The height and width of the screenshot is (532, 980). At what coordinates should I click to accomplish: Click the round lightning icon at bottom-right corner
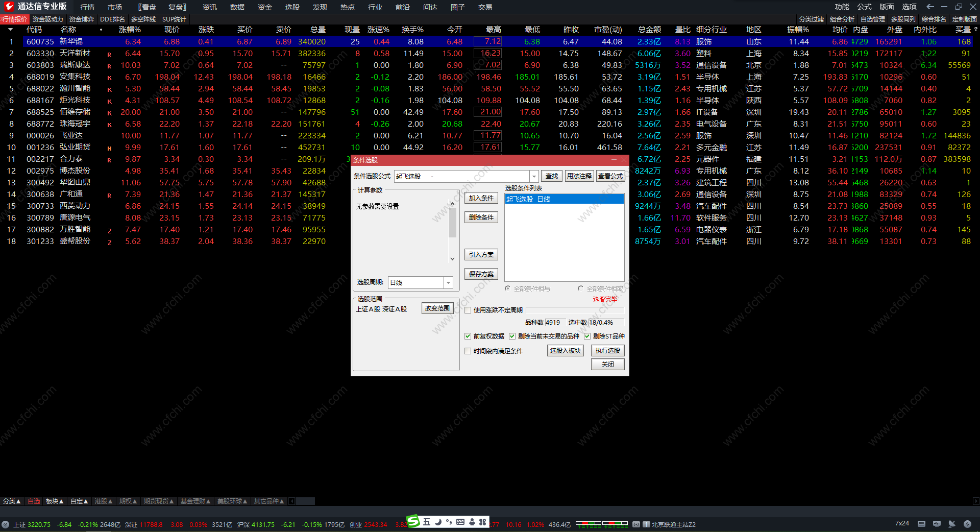click(x=967, y=524)
